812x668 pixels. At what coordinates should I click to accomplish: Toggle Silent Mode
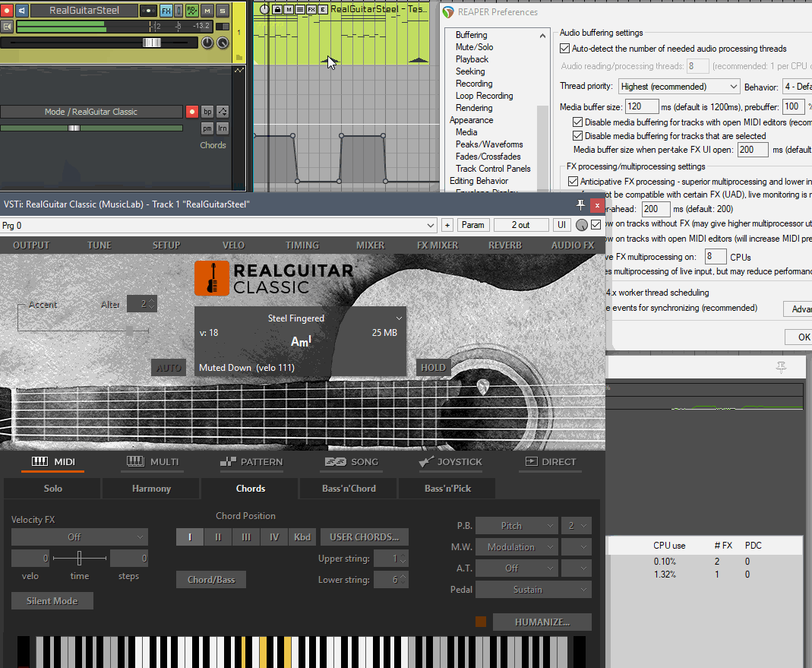pyautogui.click(x=52, y=601)
